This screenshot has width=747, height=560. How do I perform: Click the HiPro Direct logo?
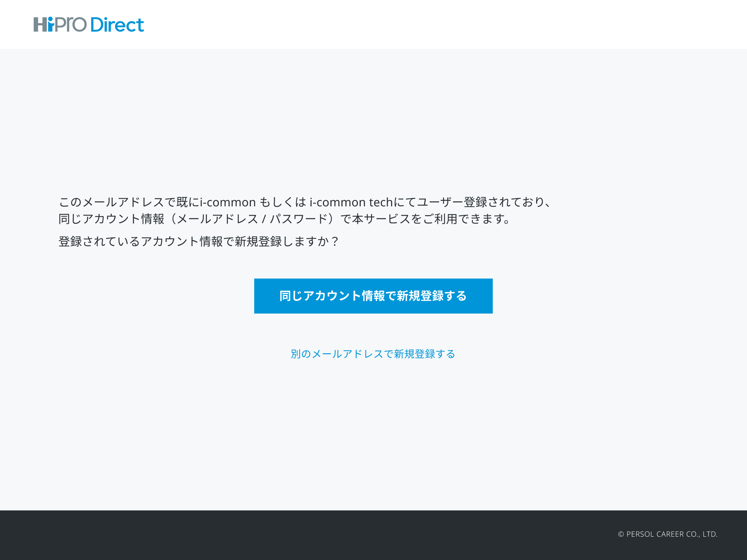click(89, 24)
